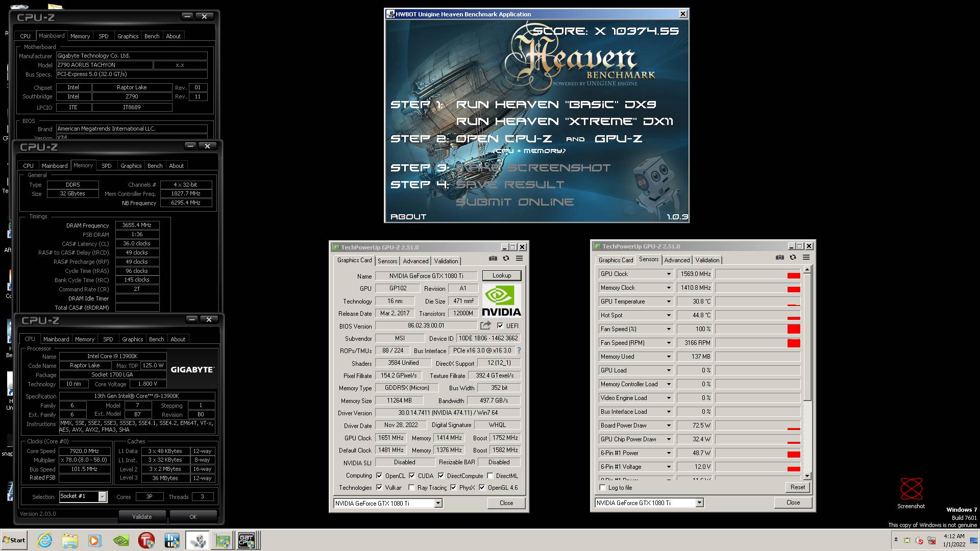980x551 pixels.
Task: Toggle the PhysX checkbox
Action: (453, 487)
